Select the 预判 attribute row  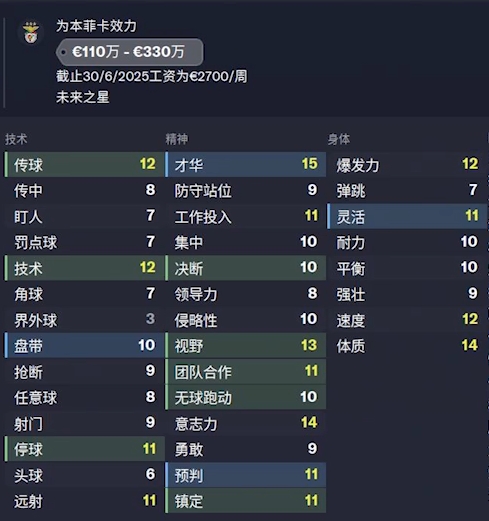pyautogui.click(x=246, y=475)
